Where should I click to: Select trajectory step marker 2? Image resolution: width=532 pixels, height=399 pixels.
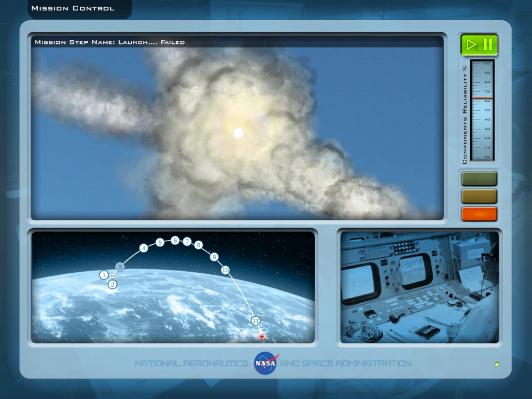point(113,285)
